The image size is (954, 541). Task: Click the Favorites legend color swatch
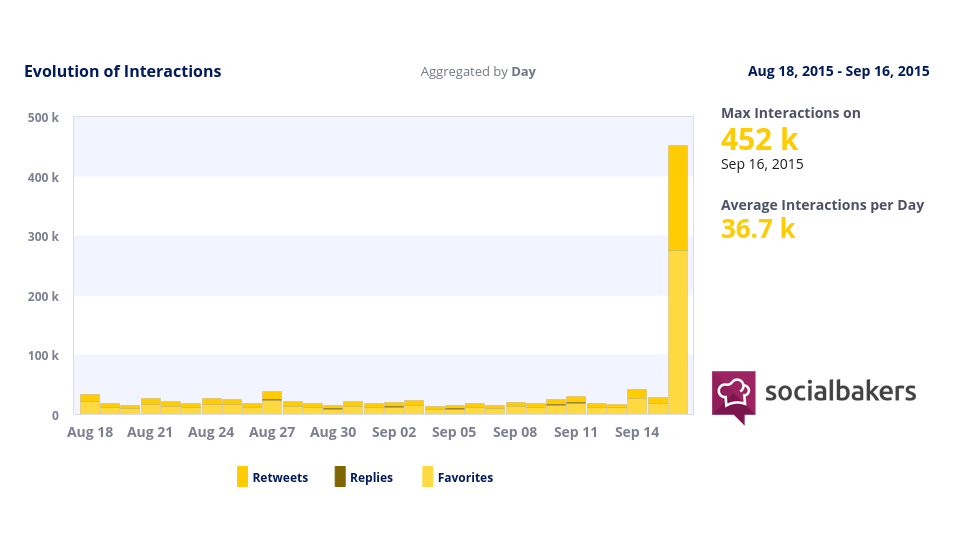pos(428,477)
